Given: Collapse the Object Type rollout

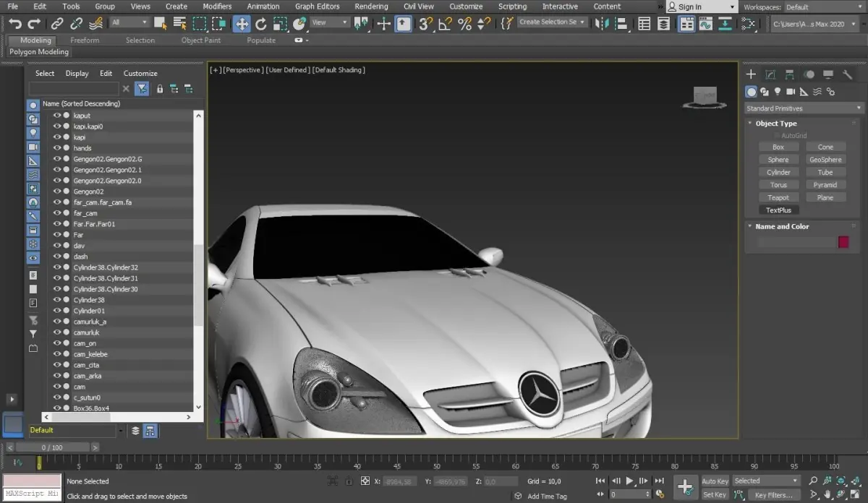Looking at the screenshot, I should click(776, 124).
